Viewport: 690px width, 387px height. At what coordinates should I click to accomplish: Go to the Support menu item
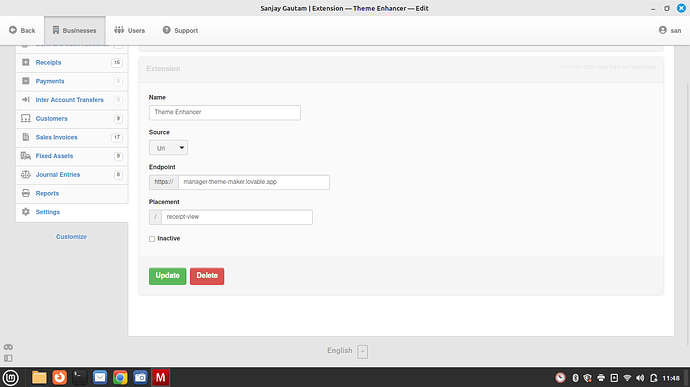point(180,30)
